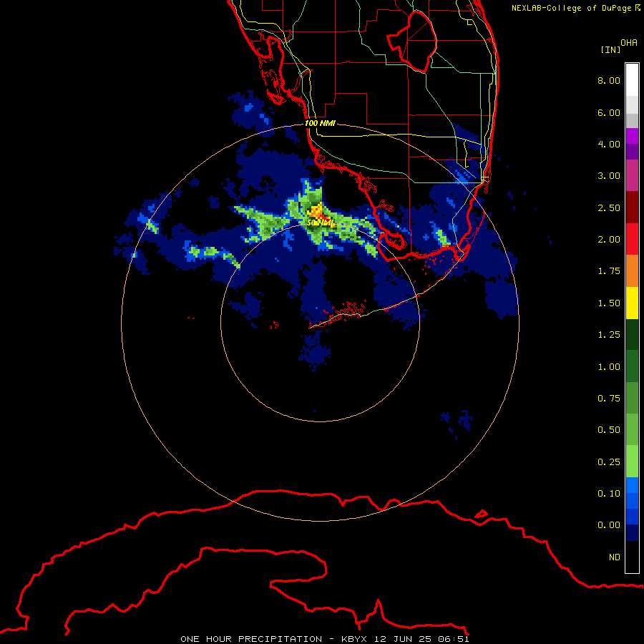Click the 0.50 legend value
Viewport: 644px width, 644px height.
[x=609, y=430]
